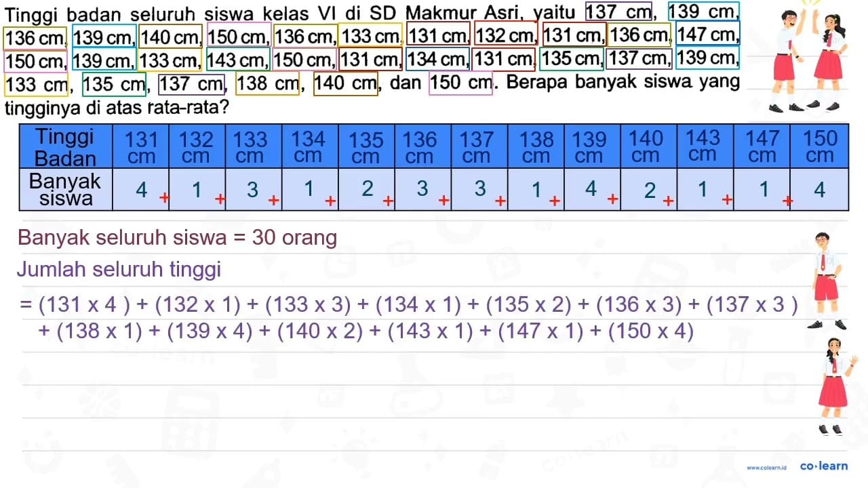
Task: Select student count 3 under 137 cm column
Action: [x=480, y=189]
